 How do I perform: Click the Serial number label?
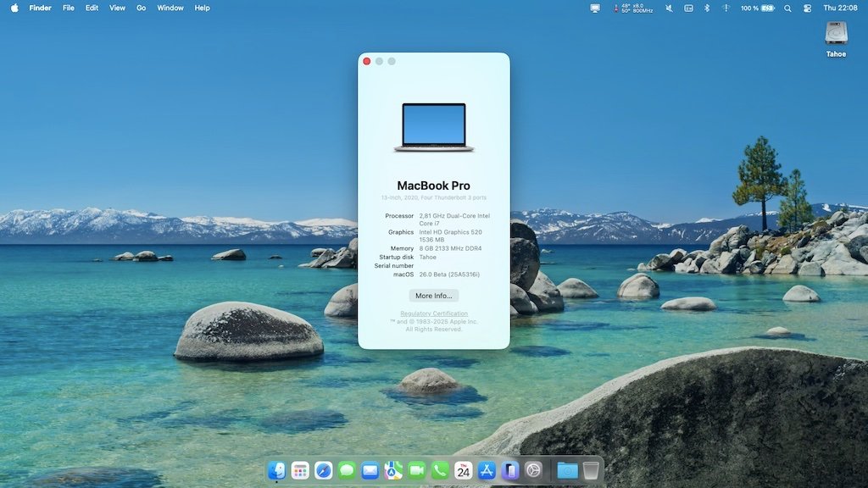click(393, 265)
